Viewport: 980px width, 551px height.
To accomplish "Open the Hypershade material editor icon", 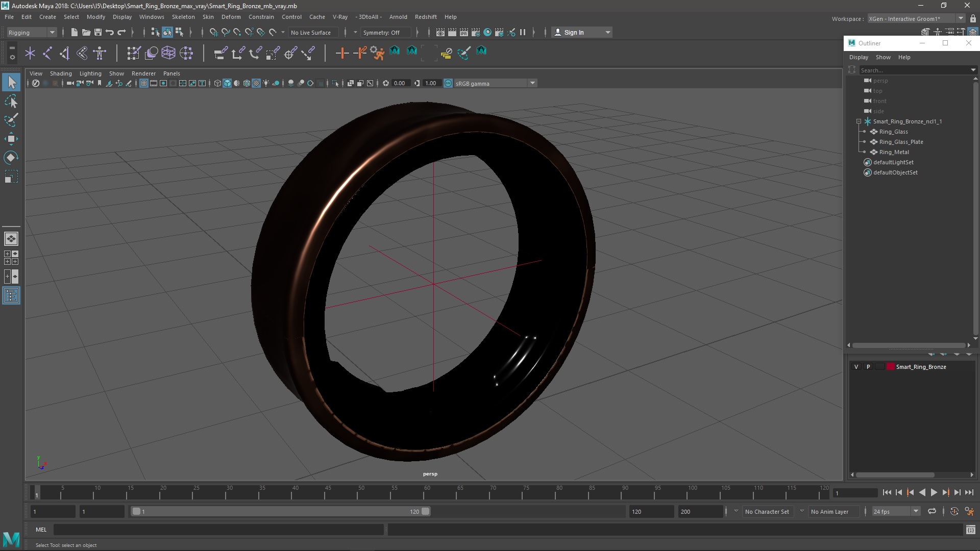I will pyautogui.click(x=487, y=32).
